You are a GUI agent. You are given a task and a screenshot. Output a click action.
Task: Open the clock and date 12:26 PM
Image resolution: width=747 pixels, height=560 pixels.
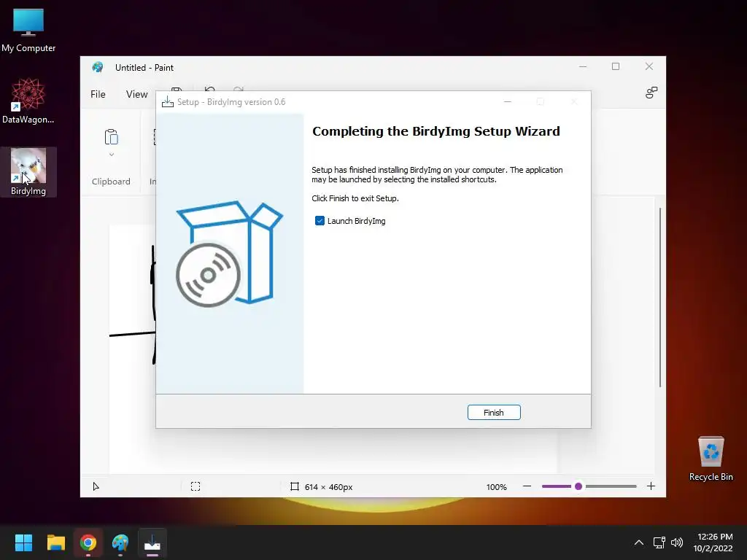[x=713, y=542]
